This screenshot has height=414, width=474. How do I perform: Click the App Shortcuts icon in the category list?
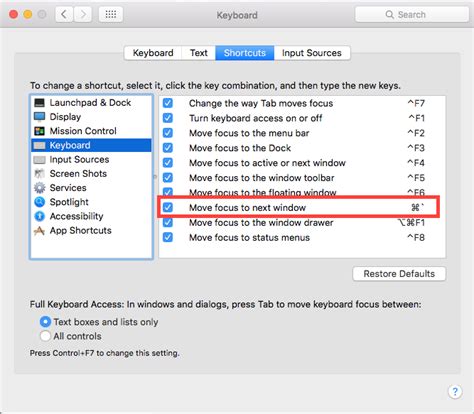point(39,231)
